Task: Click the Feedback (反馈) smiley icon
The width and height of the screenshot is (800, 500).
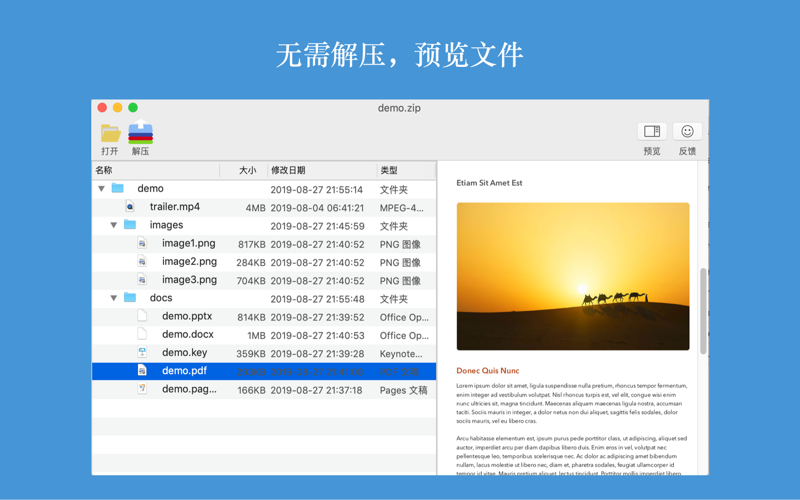Action: (x=687, y=132)
